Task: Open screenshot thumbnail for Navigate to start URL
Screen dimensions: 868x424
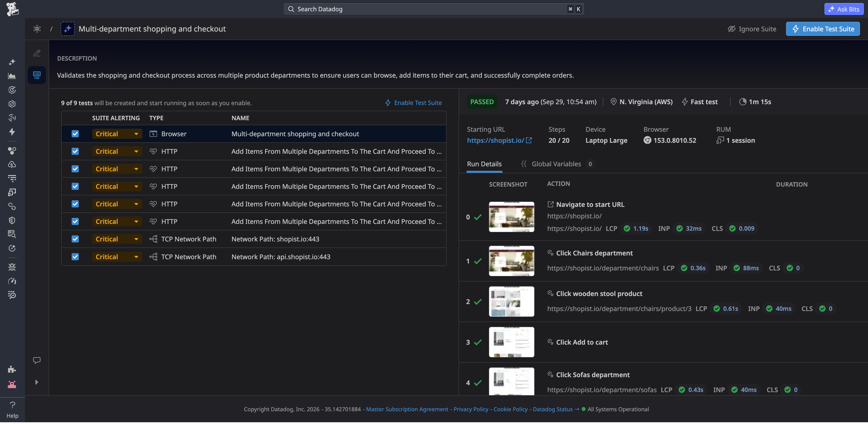Action: [512, 217]
